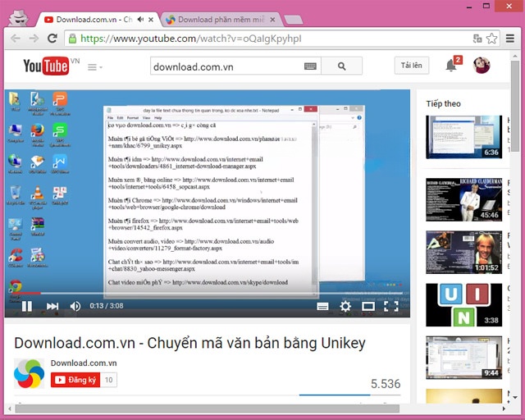Screen dimensions: 525x420
Task: Click the vertical scrollbar thumb
Action: tap(515, 106)
